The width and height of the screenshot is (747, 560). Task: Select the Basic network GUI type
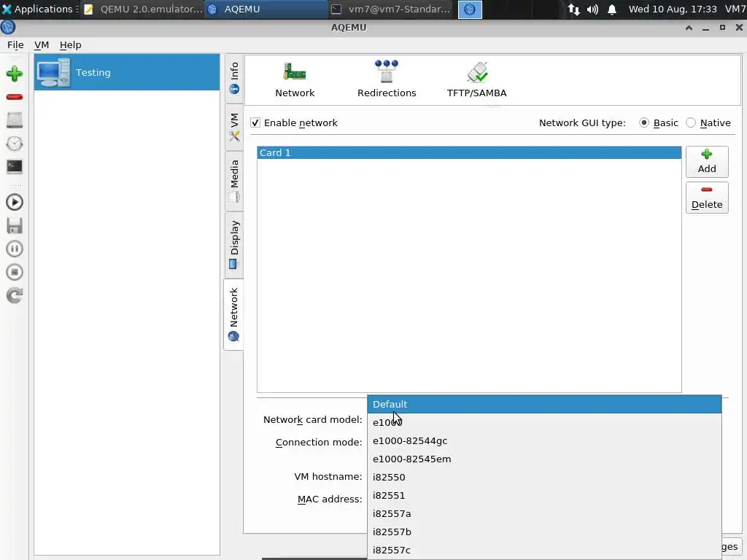(644, 122)
